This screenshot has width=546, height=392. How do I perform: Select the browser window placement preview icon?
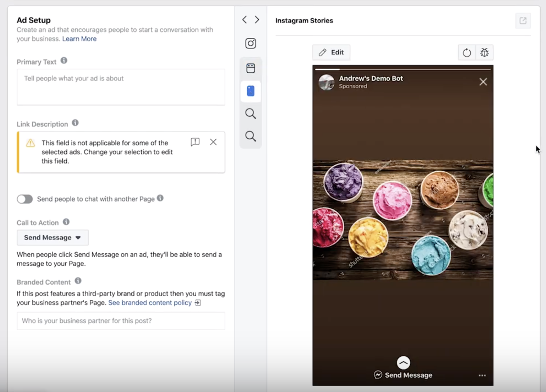pyautogui.click(x=251, y=68)
